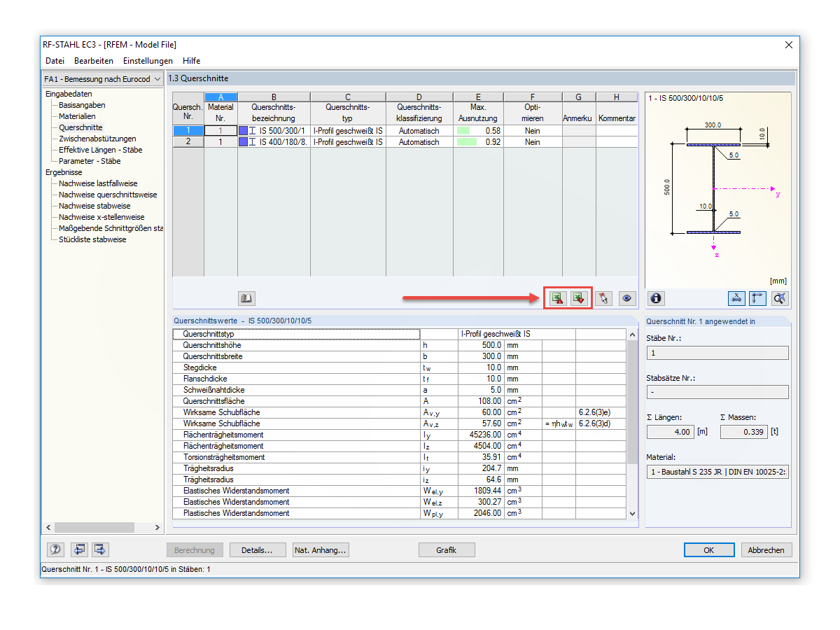
Task: Click column A header
Action: coord(220,97)
